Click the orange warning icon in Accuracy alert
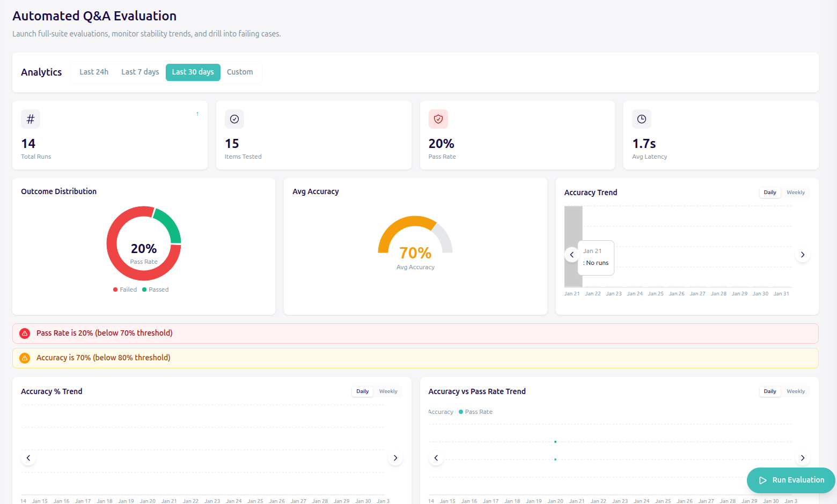This screenshot has width=837, height=504. click(25, 358)
